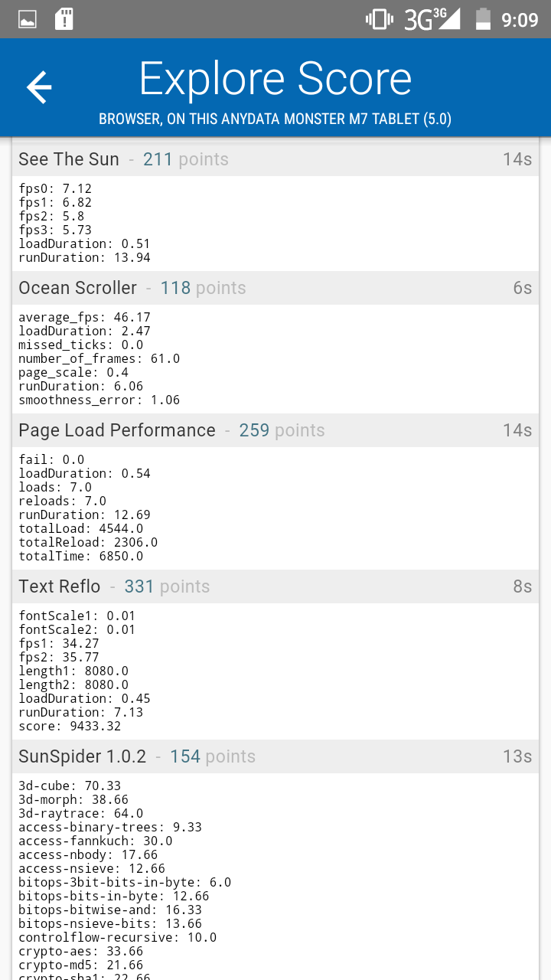
Task: Select the SunSpider 1.0.2 section header
Action: [x=82, y=756]
